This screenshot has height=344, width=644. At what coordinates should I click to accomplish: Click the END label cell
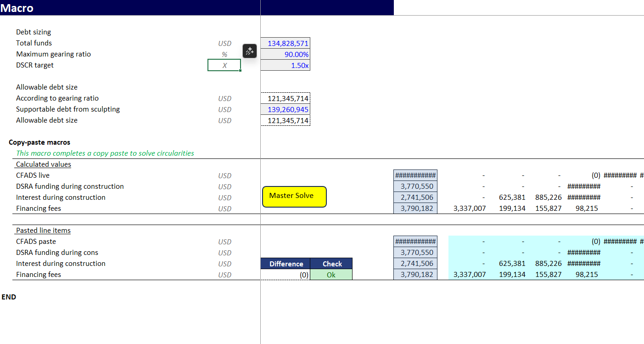click(9, 297)
